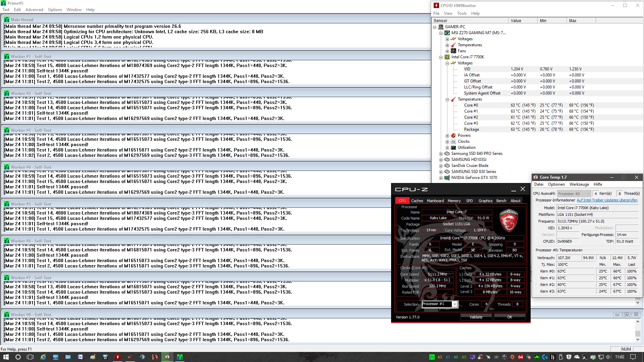644x362 pixels.
Task: Click HWMonitor icon in taskbar
Action: 117,357
